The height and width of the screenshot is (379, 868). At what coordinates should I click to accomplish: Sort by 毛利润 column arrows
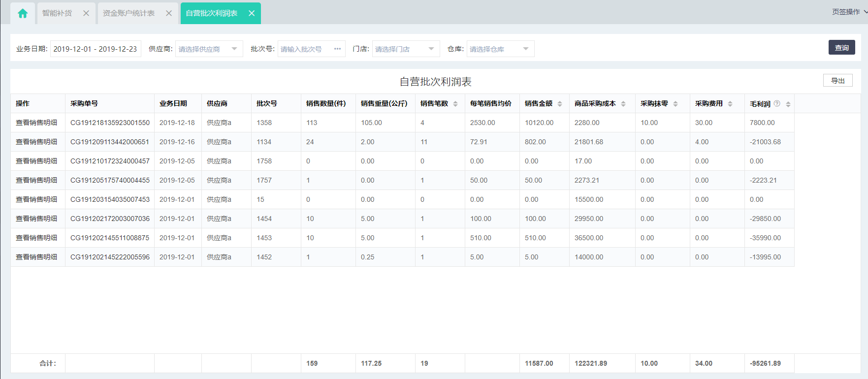pos(788,104)
